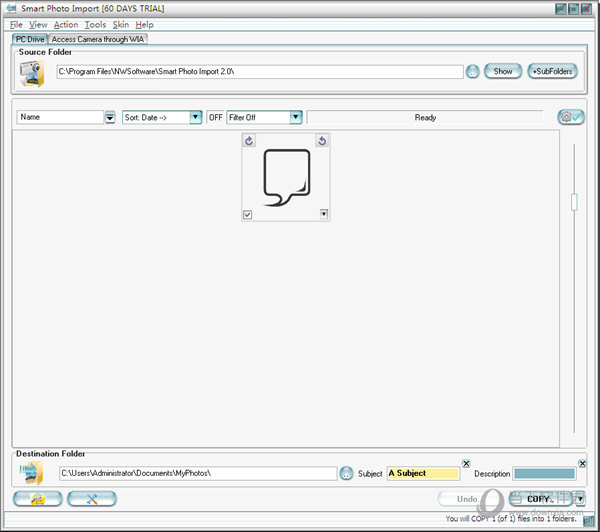Click the Name field
Screen dimensions: 600x532
pyautogui.click(x=60, y=117)
